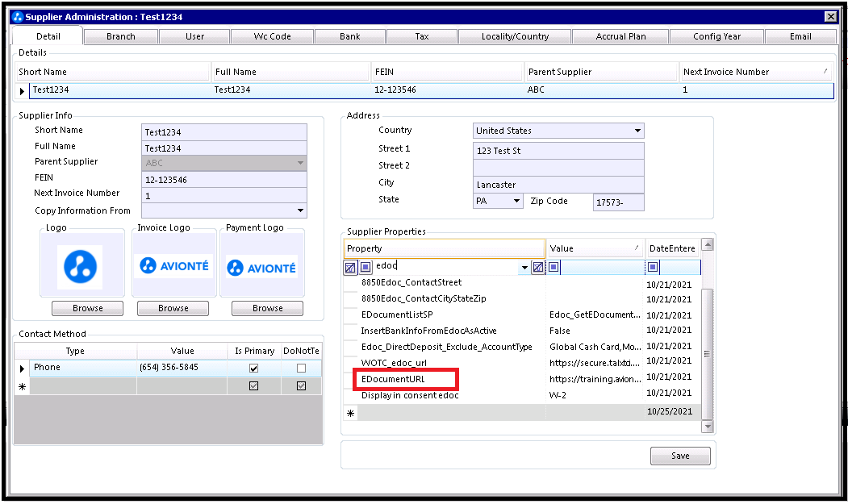The image size is (848, 504).
Task: Click the new row asterisk in Supplier Properties
Action: pos(350,413)
